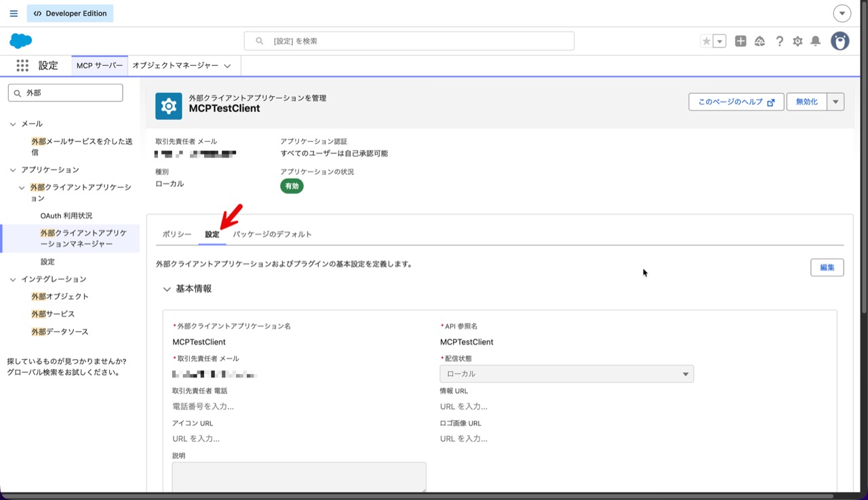Open the help question mark icon
Screen dimensions: 868x500
click(779, 41)
